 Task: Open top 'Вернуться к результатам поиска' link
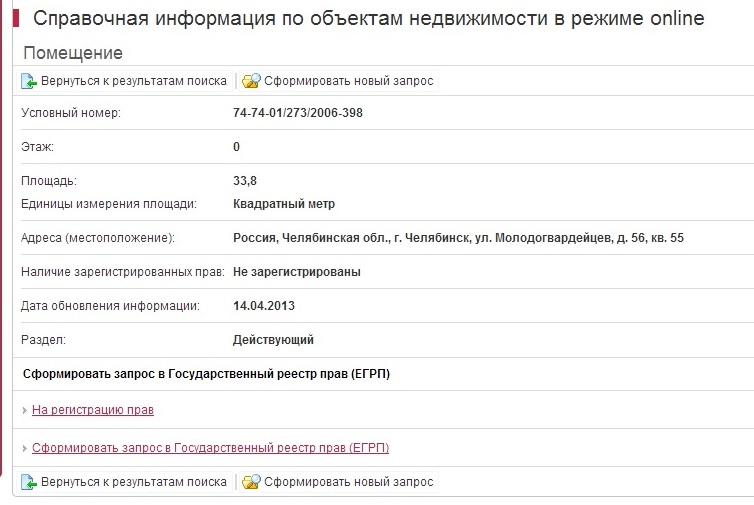pos(134,81)
